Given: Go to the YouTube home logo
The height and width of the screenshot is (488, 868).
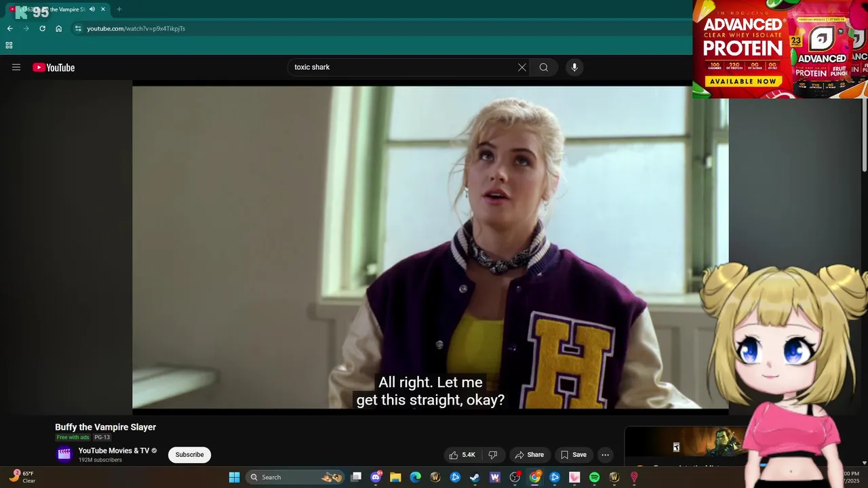Looking at the screenshot, I should [x=54, y=67].
